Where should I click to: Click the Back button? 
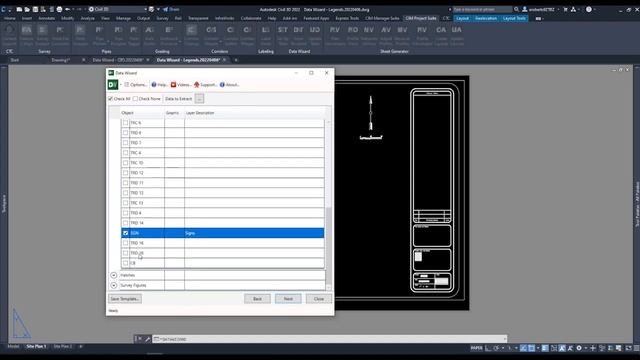click(257, 299)
